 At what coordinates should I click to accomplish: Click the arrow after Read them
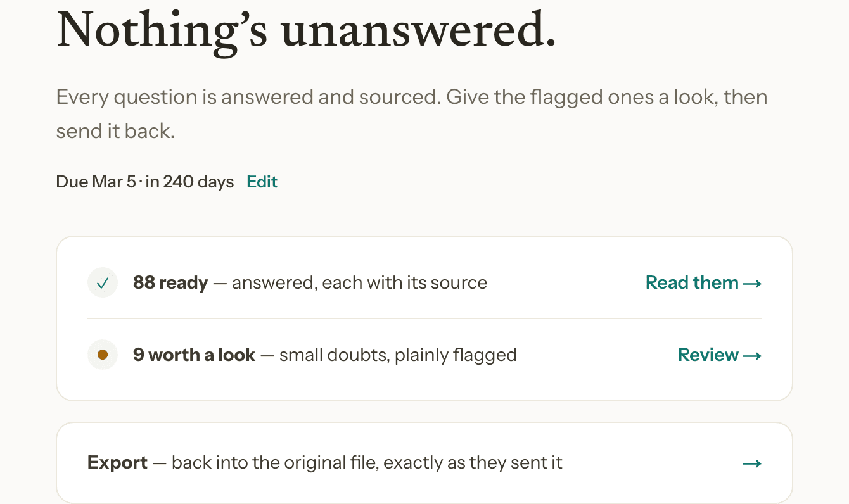pos(752,283)
